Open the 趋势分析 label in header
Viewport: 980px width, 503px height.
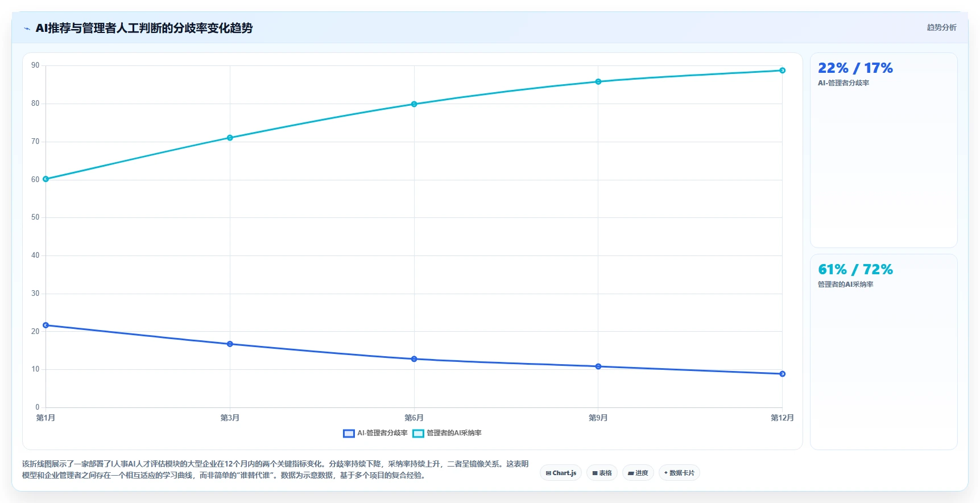point(941,27)
